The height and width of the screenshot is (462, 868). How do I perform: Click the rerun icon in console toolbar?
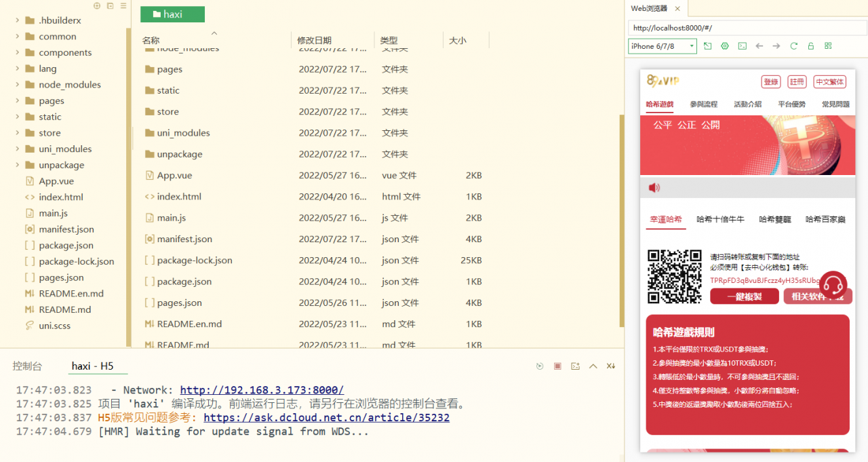[x=540, y=366]
